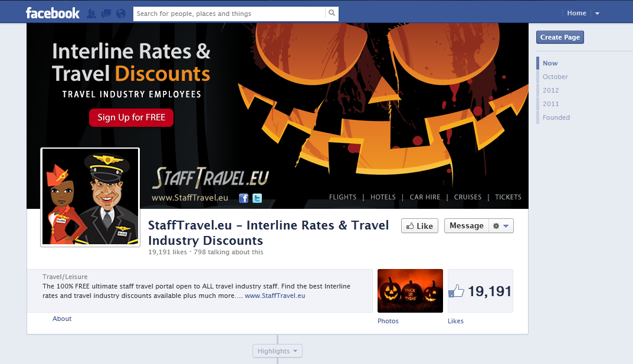Open the notifications globe icon
Screen dimensions: 633x364
point(121,14)
